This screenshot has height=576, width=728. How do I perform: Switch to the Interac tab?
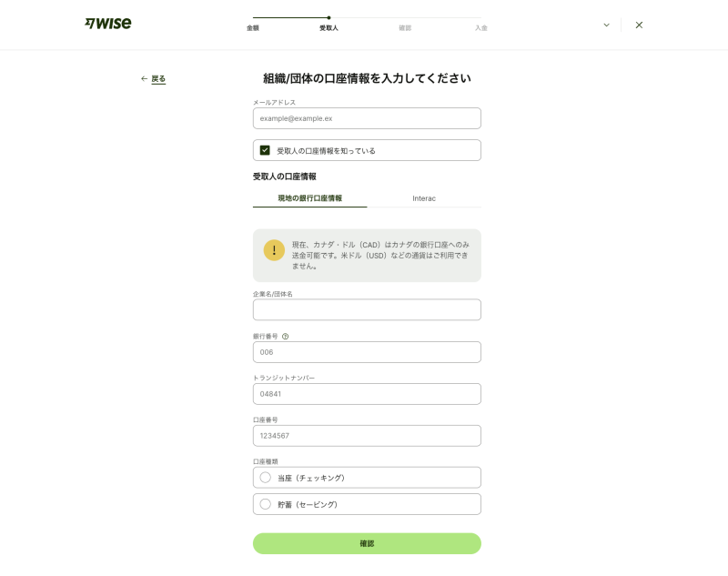tap(424, 198)
